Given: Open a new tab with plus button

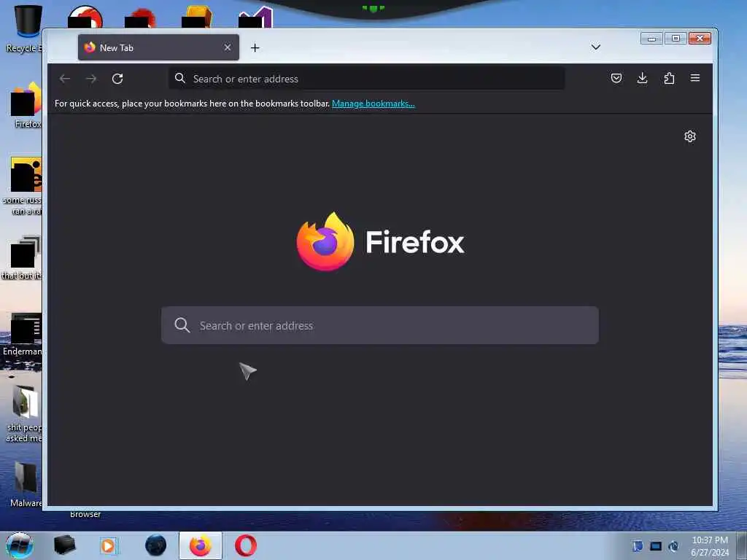Looking at the screenshot, I should coord(255,47).
